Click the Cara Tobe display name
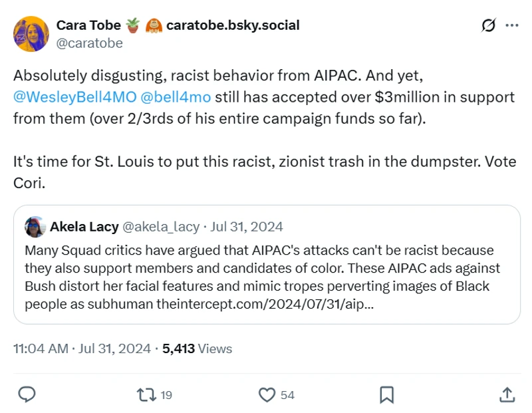 (88, 25)
